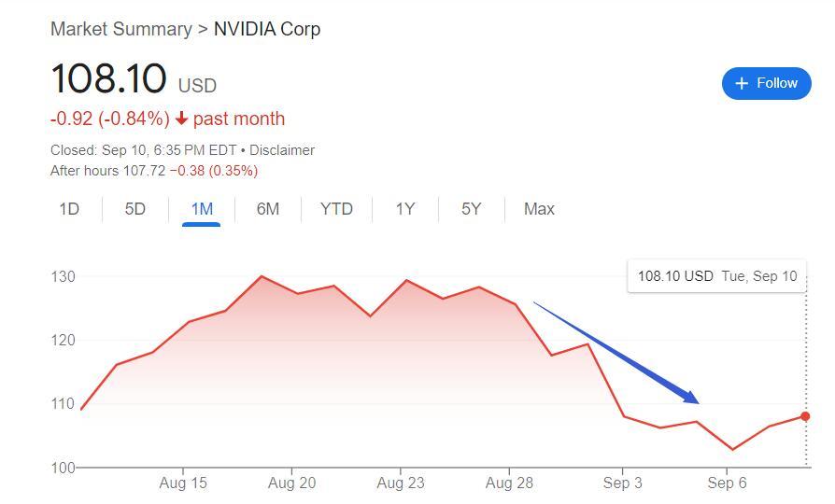The width and height of the screenshot is (835, 504).
Task: Click the NVIDIA Corp title
Action: (267, 29)
